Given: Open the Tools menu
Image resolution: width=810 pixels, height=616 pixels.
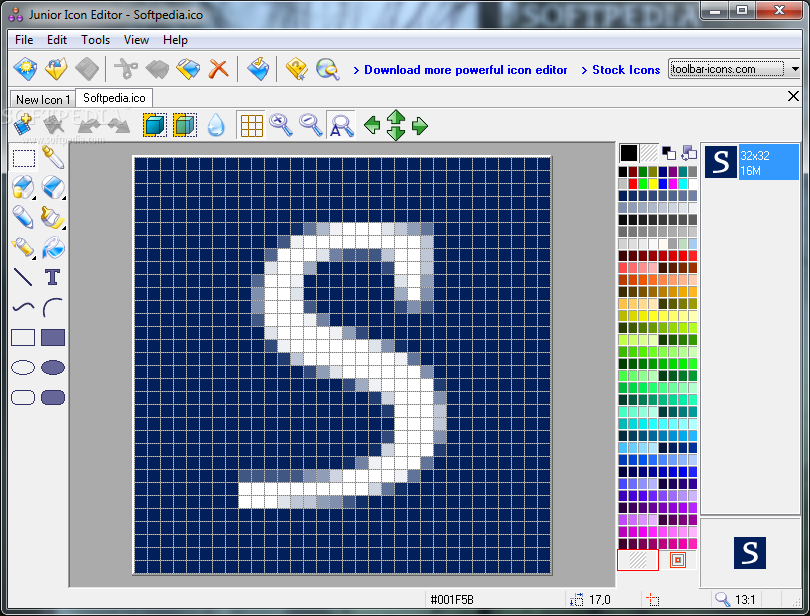Looking at the screenshot, I should pos(95,40).
